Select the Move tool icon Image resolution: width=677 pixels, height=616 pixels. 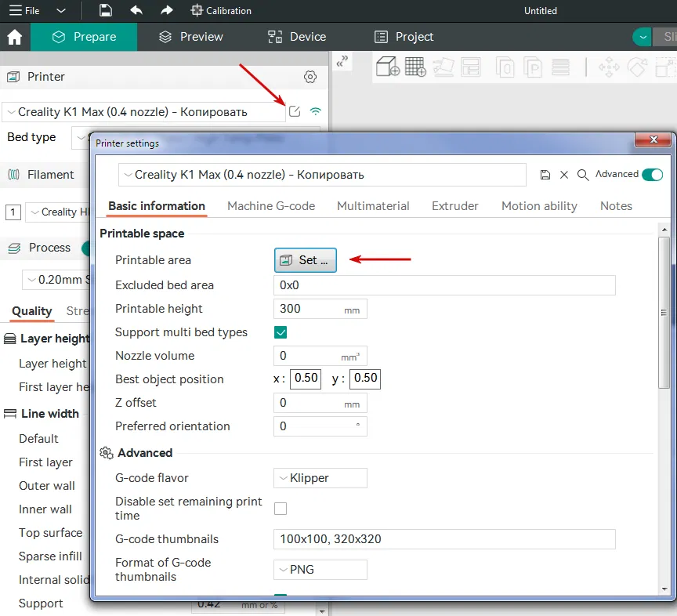(609, 67)
